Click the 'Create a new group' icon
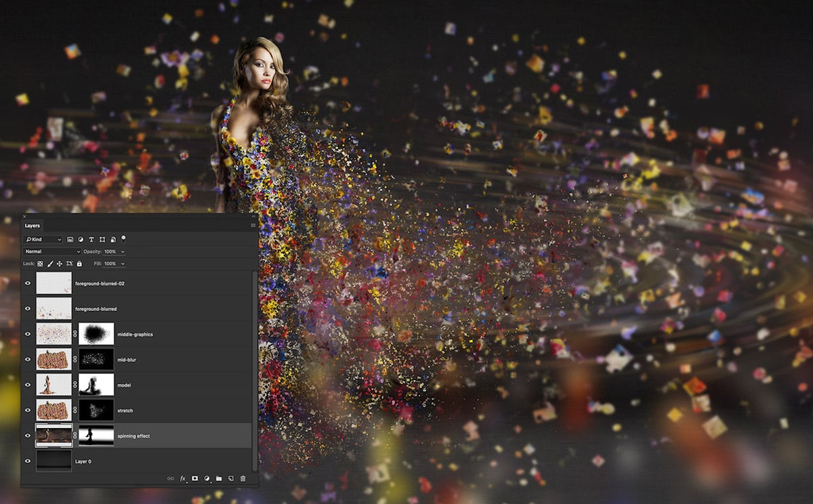813x504 pixels. (219, 479)
